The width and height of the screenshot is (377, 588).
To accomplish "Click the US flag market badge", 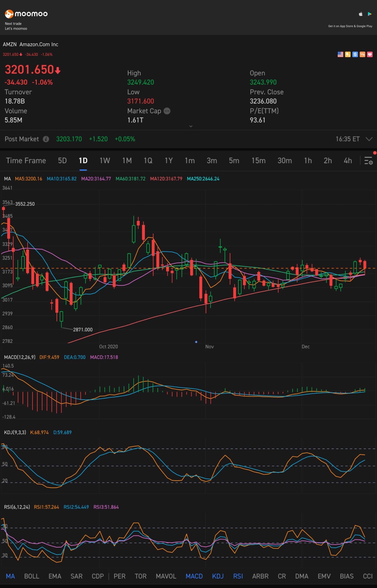I will (340, 55).
